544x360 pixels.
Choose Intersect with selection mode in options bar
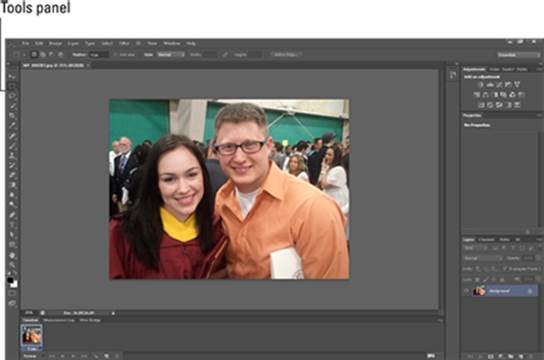(60, 54)
